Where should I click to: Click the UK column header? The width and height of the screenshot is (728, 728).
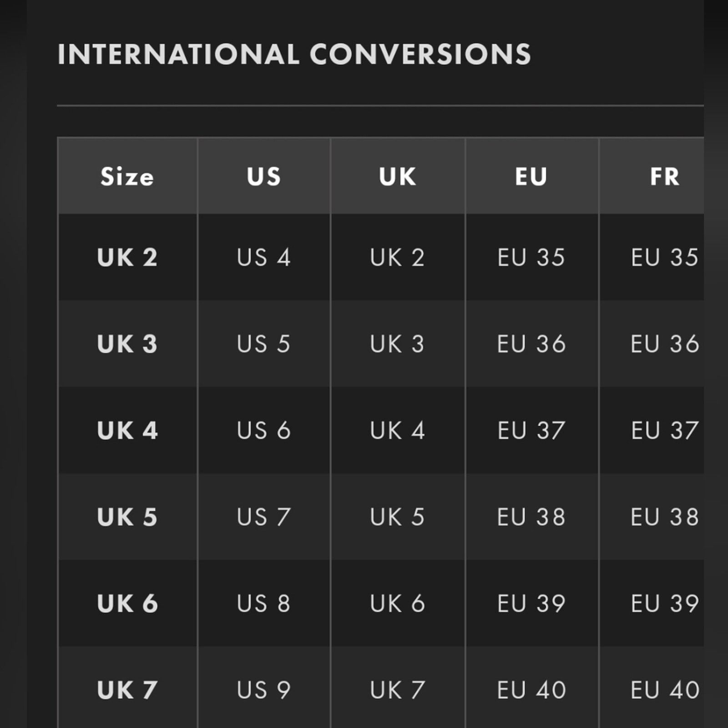pos(398,176)
